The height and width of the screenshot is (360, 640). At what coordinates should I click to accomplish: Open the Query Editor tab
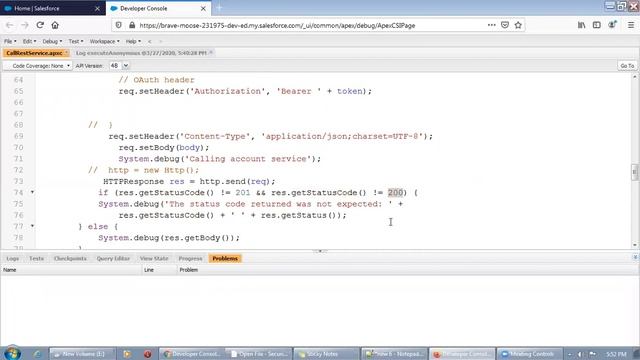(113, 258)
